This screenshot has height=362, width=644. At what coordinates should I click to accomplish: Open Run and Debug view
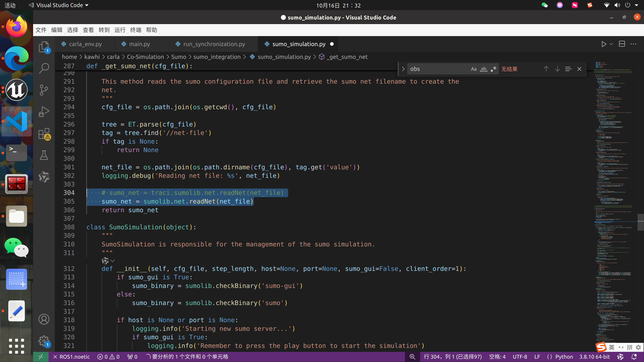44,111
